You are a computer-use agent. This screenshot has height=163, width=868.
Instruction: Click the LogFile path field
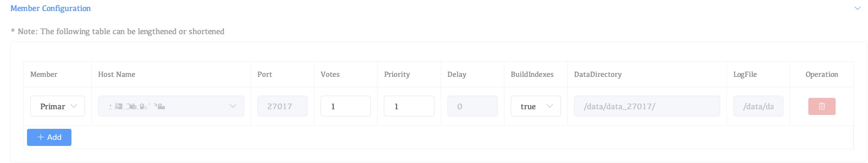click(x=758, y=106)
